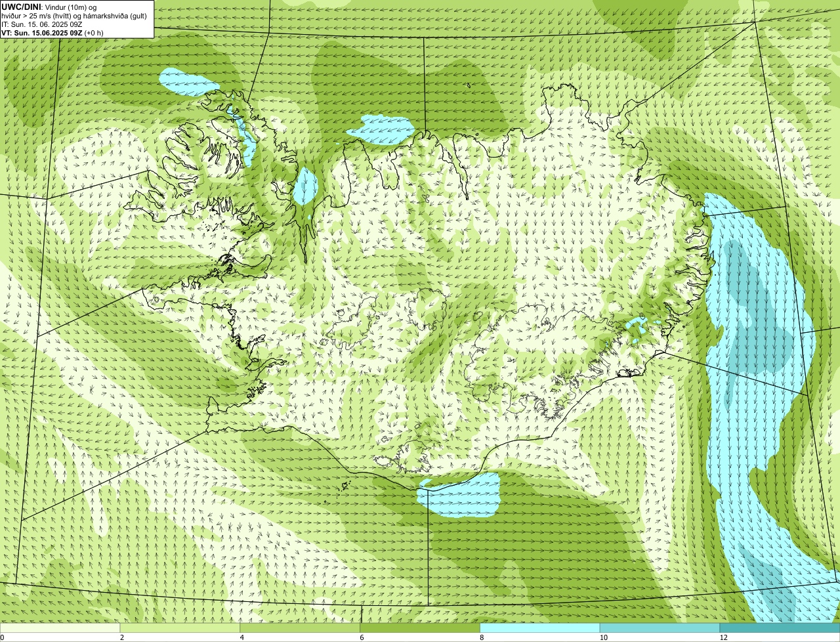Click the light cyan 8–10 m/s legend swatch
The width and height of the screenshot is (840, 642).
[540, 628]
